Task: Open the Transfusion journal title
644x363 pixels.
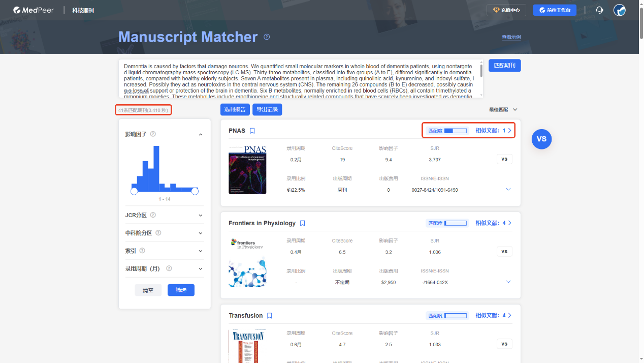Action: pos(246,316)
